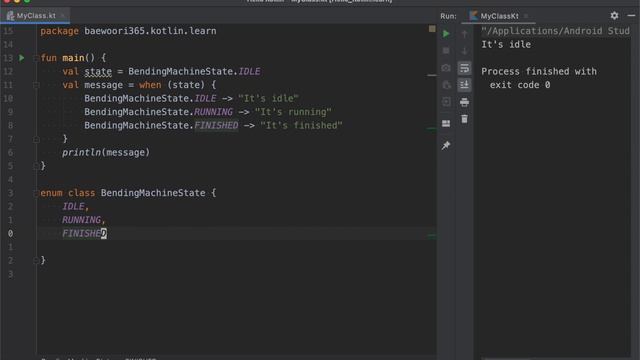Click the camera dump threads icon
The height and width of the screenshot is (360, 640).
[446, 68]
